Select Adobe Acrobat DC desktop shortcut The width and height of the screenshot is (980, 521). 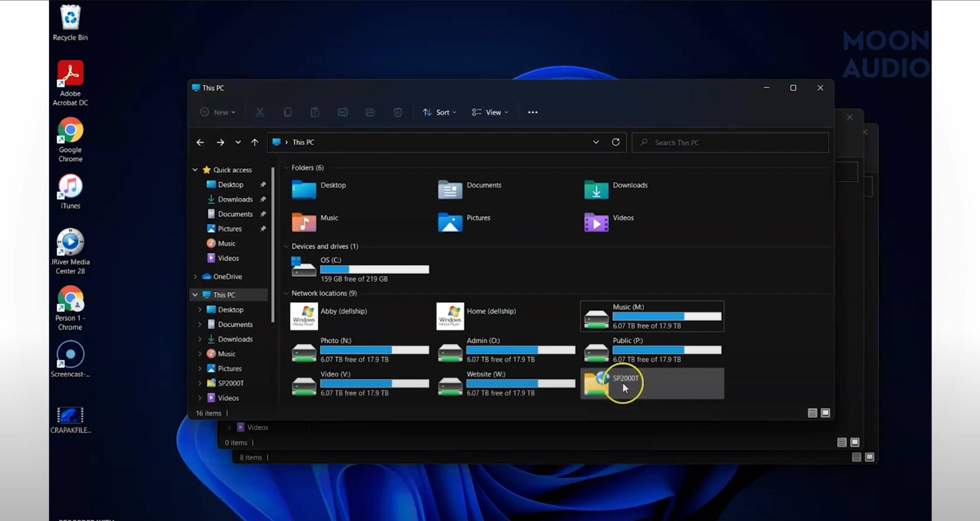coord(70,83)
